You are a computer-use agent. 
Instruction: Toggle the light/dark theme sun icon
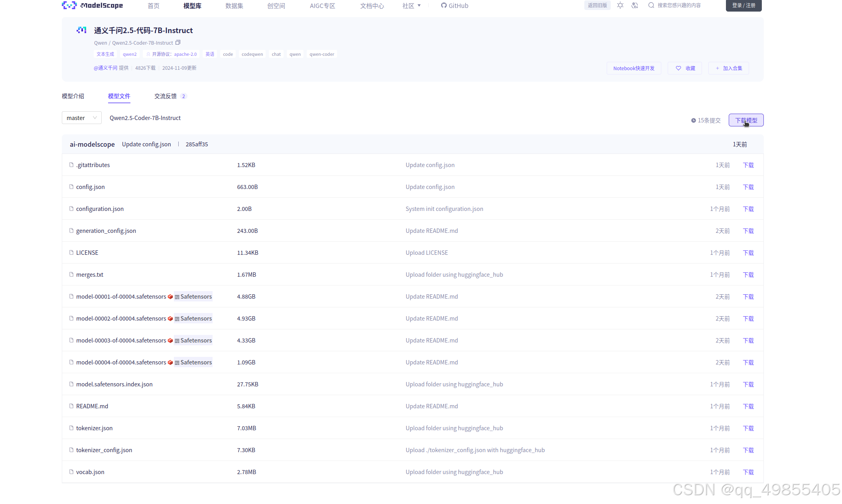tap(620, 5)
